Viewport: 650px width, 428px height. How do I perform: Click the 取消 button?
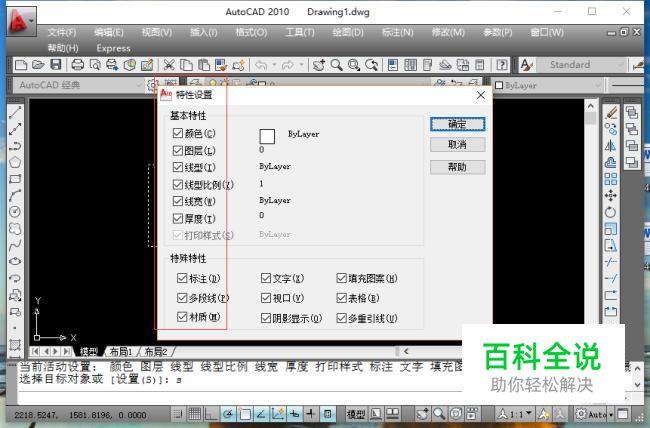pos(457,144)
